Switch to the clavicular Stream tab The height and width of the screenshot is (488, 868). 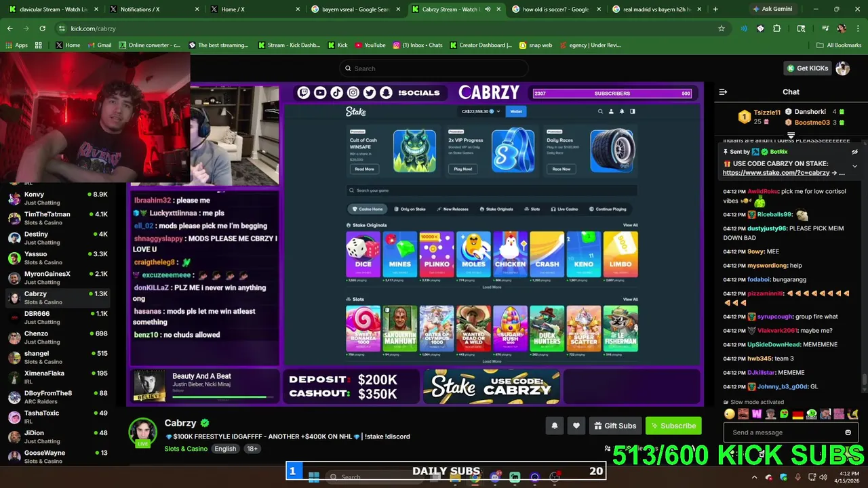53,9
